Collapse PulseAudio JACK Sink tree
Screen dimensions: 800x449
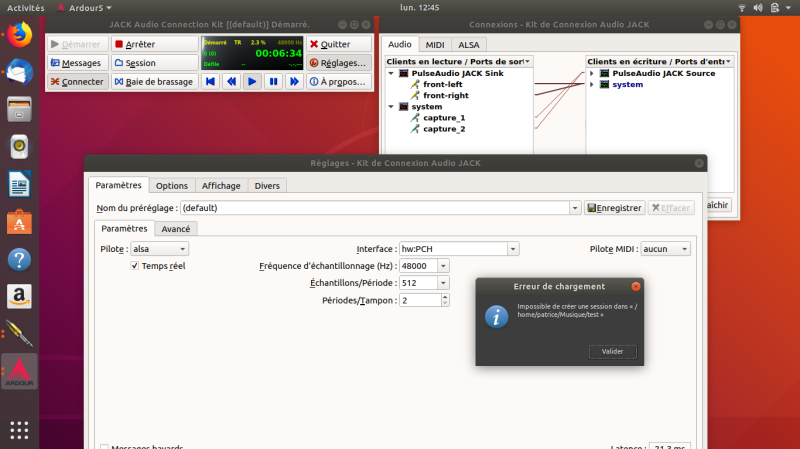click(x=391, y=73)
